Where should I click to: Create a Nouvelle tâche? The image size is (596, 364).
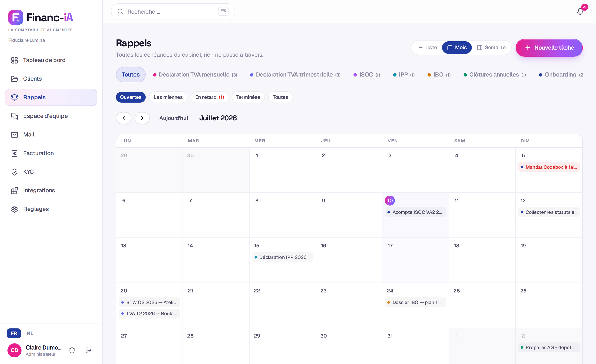coord(549,48)
